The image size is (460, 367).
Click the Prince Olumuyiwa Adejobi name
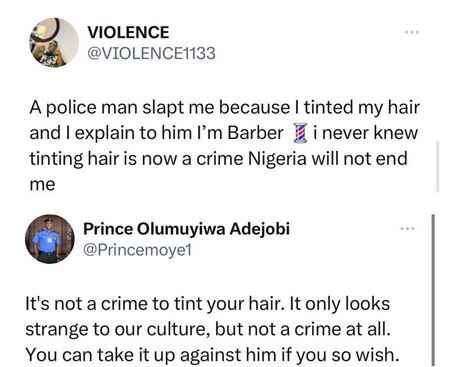pos(186,229)
